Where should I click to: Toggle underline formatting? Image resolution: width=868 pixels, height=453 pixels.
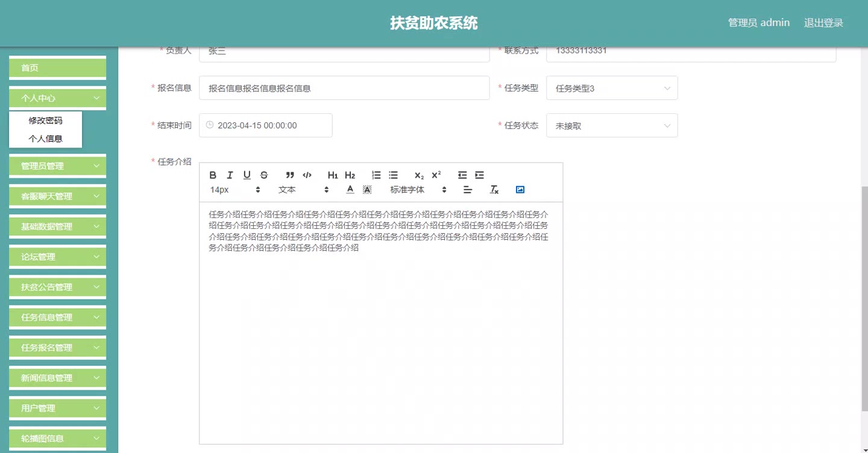[247, 175]
